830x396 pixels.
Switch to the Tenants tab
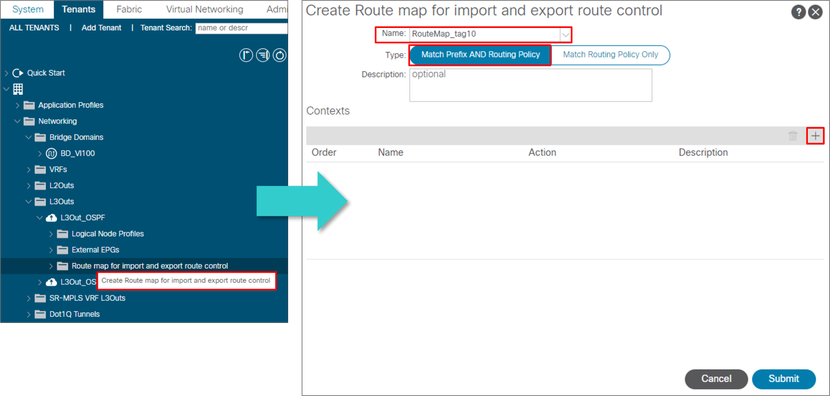(x=78, y=10)
